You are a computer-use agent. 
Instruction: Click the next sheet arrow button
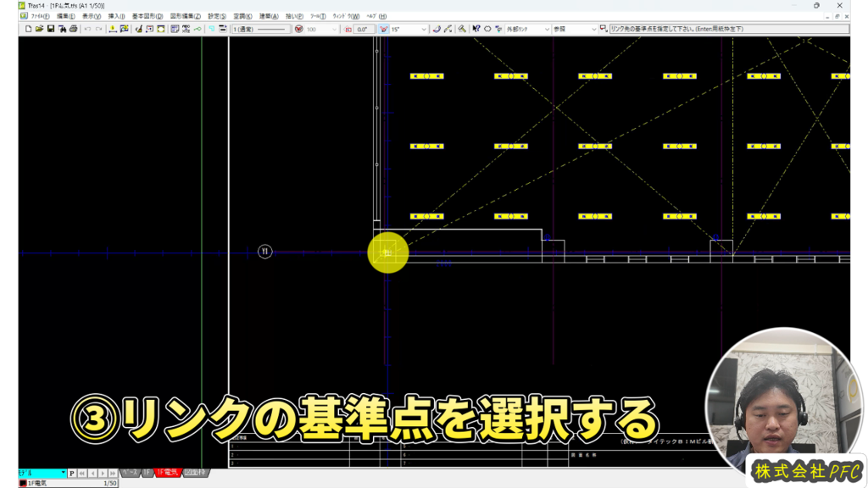(103, 473)
